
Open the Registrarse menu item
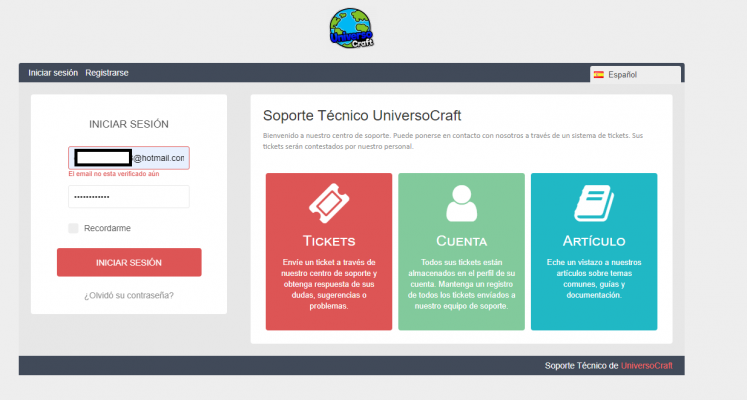coord(107,73)
